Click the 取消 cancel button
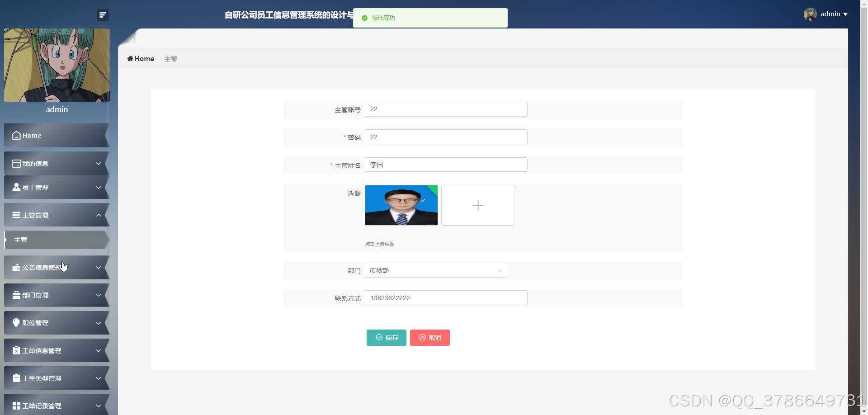 pyautogui.click(x=429, y=337)
